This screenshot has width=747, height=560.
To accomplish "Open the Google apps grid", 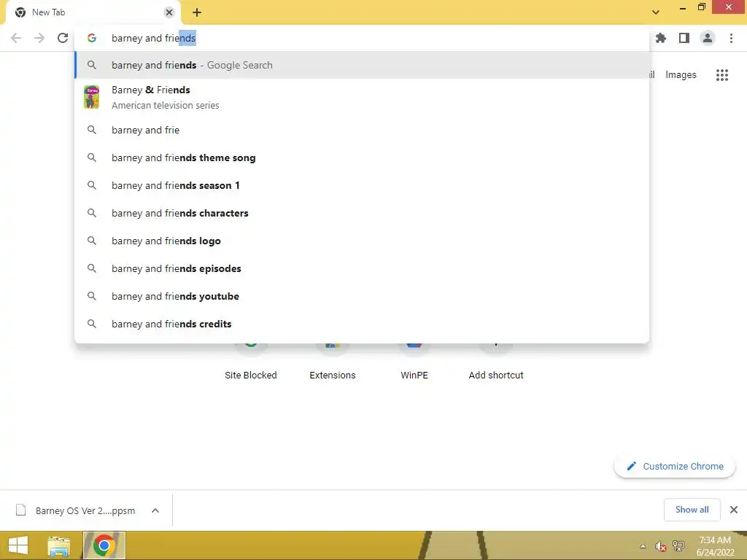I will 722,75.
